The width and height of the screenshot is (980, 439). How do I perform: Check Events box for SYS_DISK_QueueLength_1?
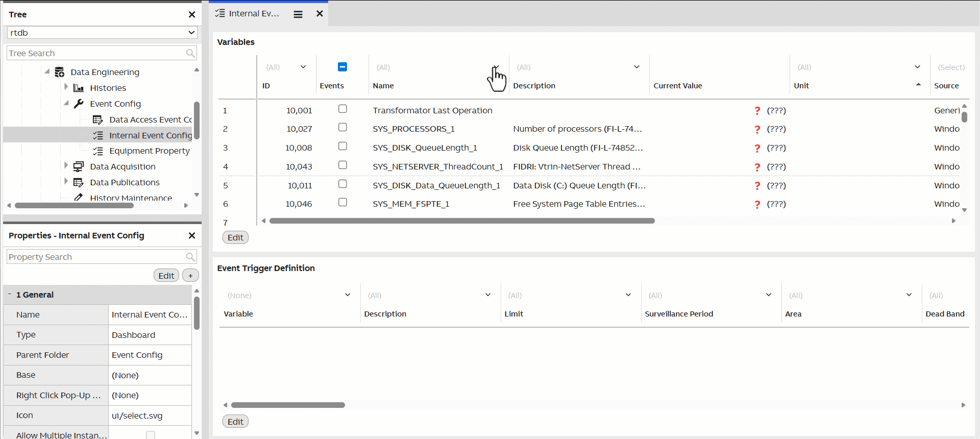click(342, 146)
